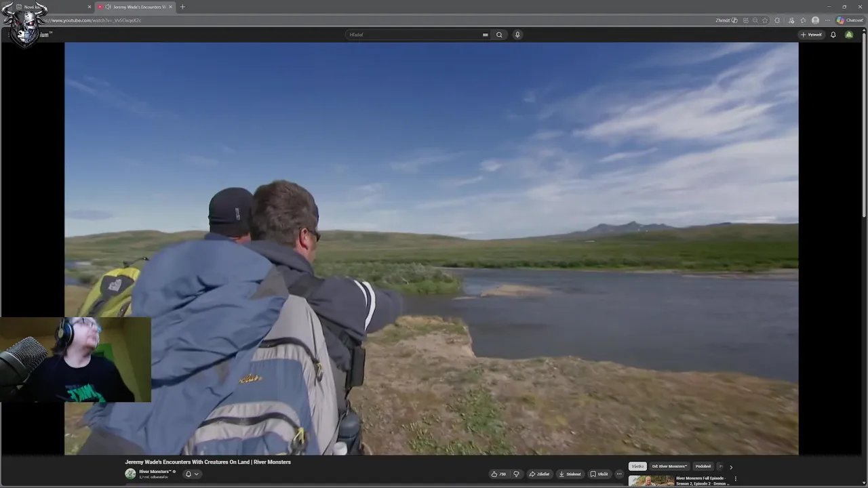Open the YouTube account avatar menu
868x488 pixels.
click(848, 35)
